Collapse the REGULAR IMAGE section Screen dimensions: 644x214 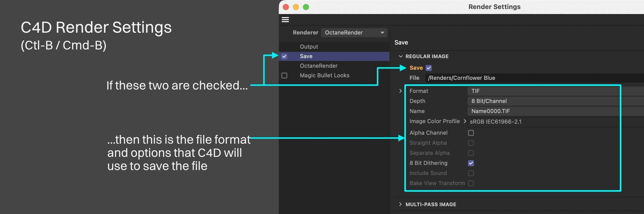(401, 56)
